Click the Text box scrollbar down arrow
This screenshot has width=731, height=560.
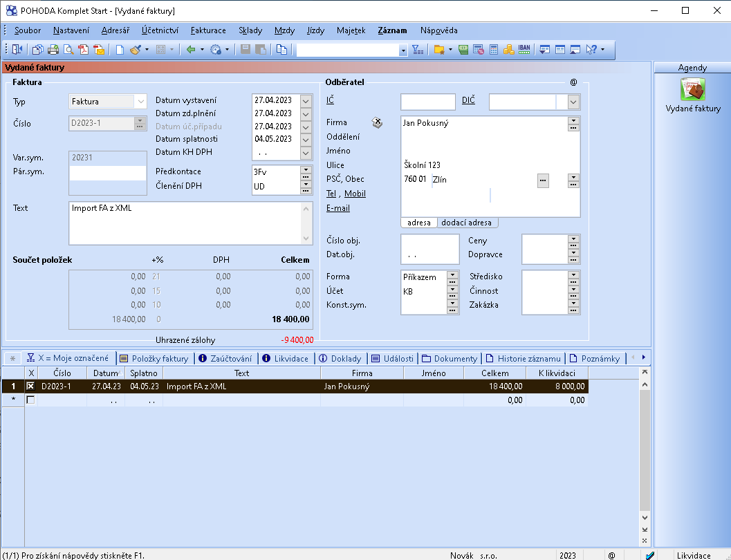pyautogui.click(x=306, y=239)
